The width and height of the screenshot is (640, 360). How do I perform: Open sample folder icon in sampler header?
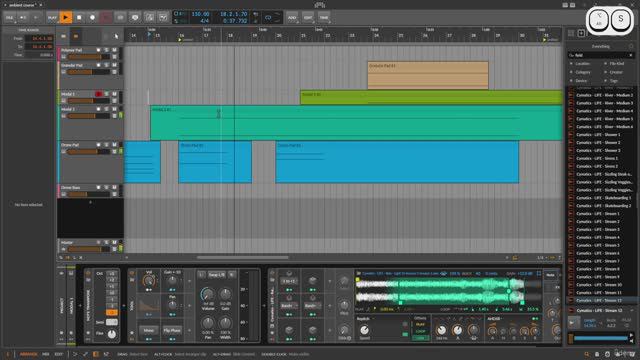[359, 273]
